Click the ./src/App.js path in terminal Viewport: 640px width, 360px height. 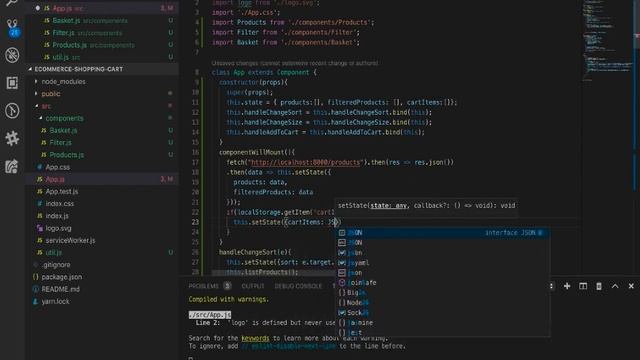coord(210,315)
